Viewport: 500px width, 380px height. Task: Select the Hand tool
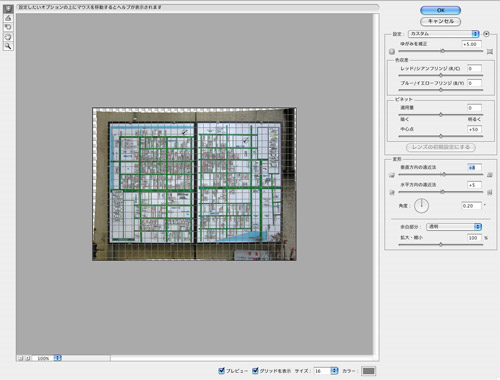click(8, 37)
